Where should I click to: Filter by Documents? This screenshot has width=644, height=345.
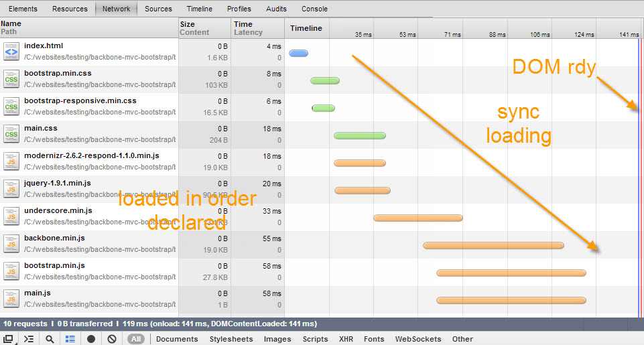click(x=177, y=339)
